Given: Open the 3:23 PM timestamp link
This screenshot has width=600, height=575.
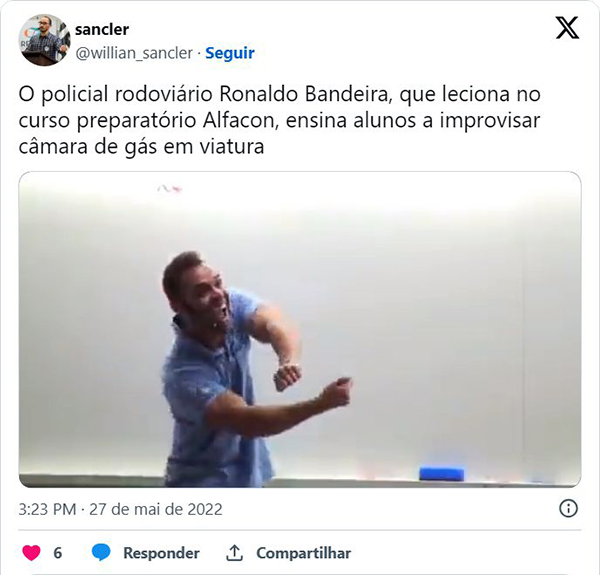Looking at the screenshot, I should coord(47,509).
